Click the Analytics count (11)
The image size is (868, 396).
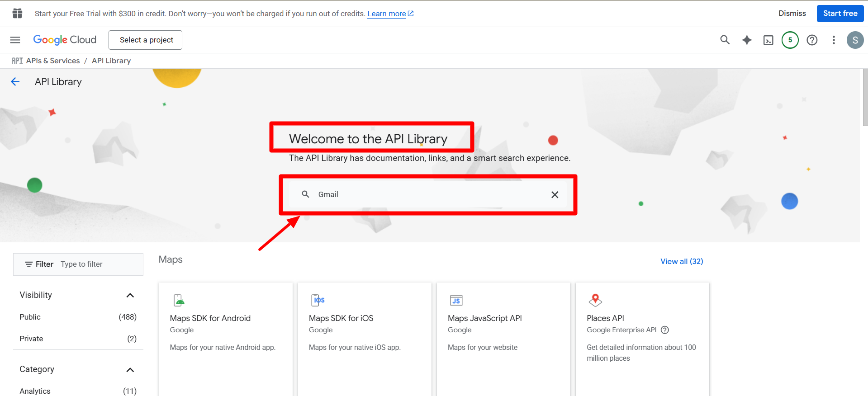pos(130,391)
